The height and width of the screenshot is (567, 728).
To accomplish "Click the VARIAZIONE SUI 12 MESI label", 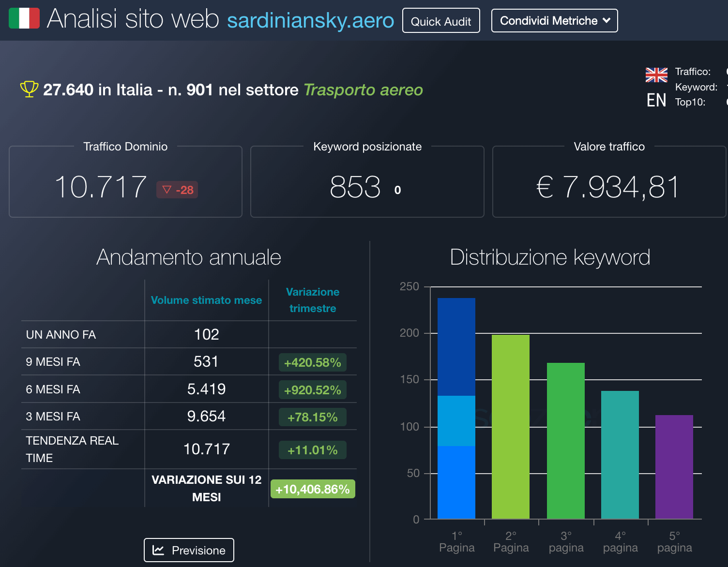I will [207, 489].
